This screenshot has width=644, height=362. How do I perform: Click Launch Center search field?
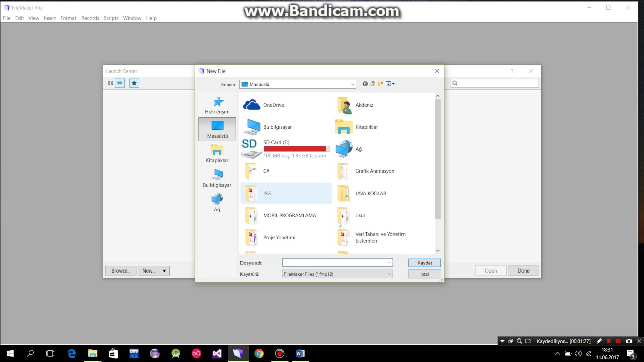494,83
